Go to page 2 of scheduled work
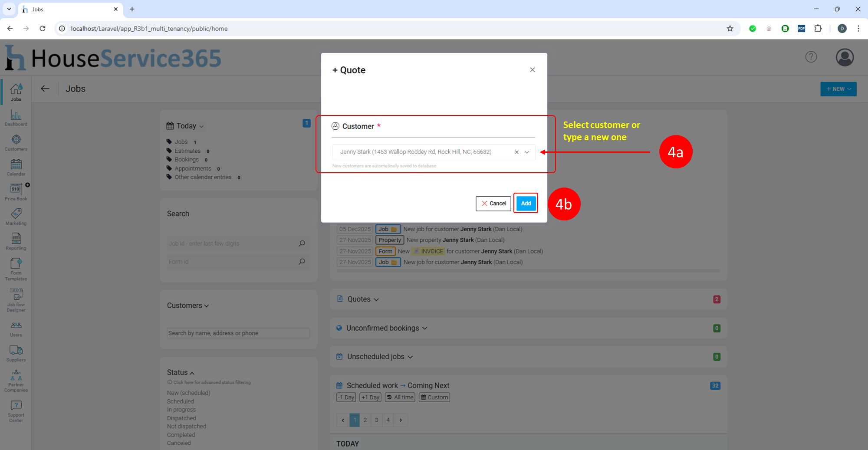Image resolution: width=868 pixels, height=450 pixels. pos(365,420)
